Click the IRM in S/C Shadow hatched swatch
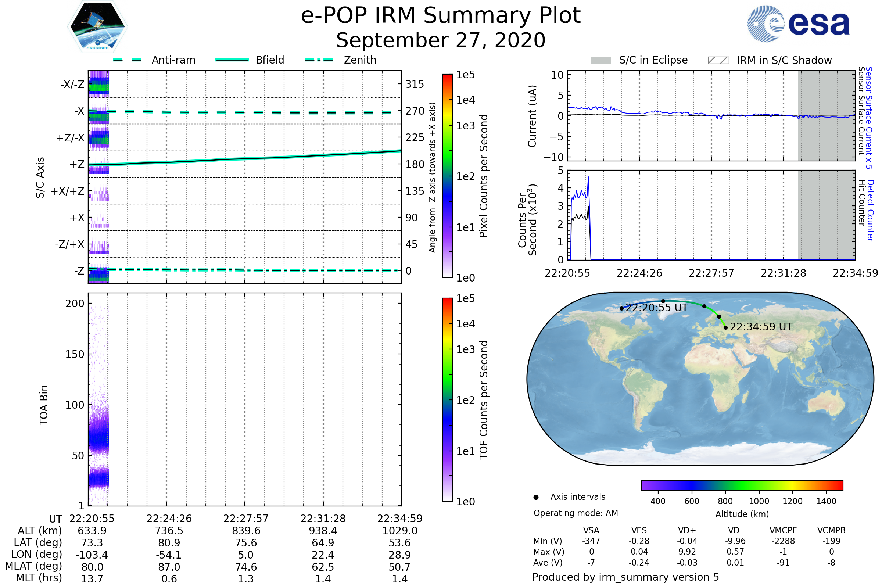 point(718,60)
